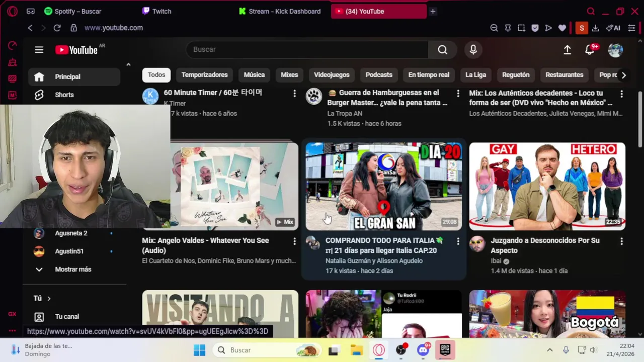Open the orange S browser extension

[x=582, y=28]
